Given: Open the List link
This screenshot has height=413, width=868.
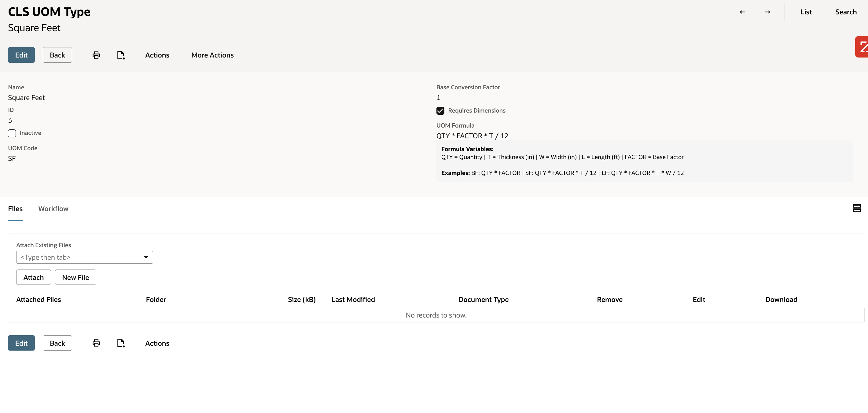Looking at the screenshot, I should [x=806, y=12].
